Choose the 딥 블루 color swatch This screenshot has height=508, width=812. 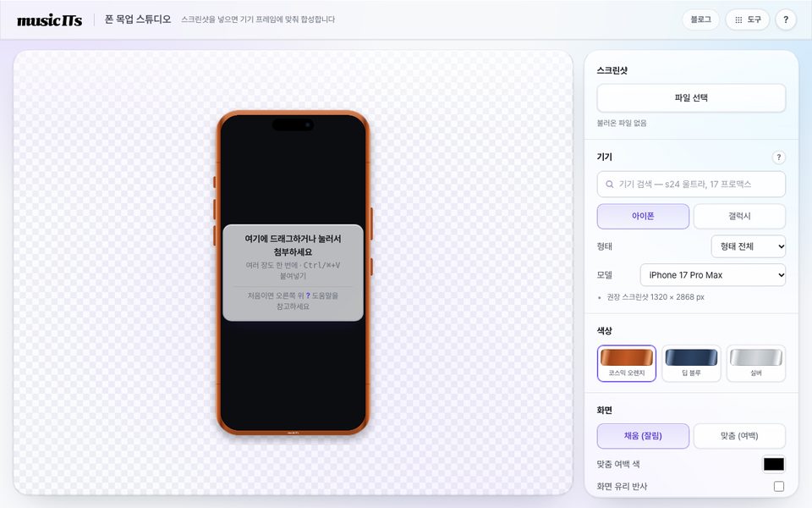(x=691, y=363)
